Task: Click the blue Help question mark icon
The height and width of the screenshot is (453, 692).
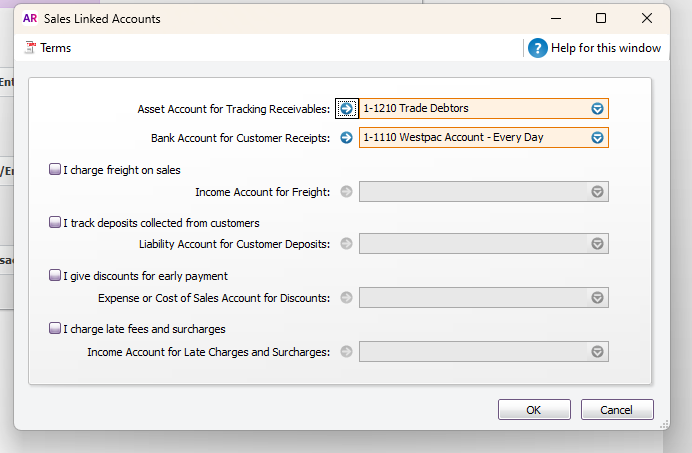Action: tap(537, 48)
